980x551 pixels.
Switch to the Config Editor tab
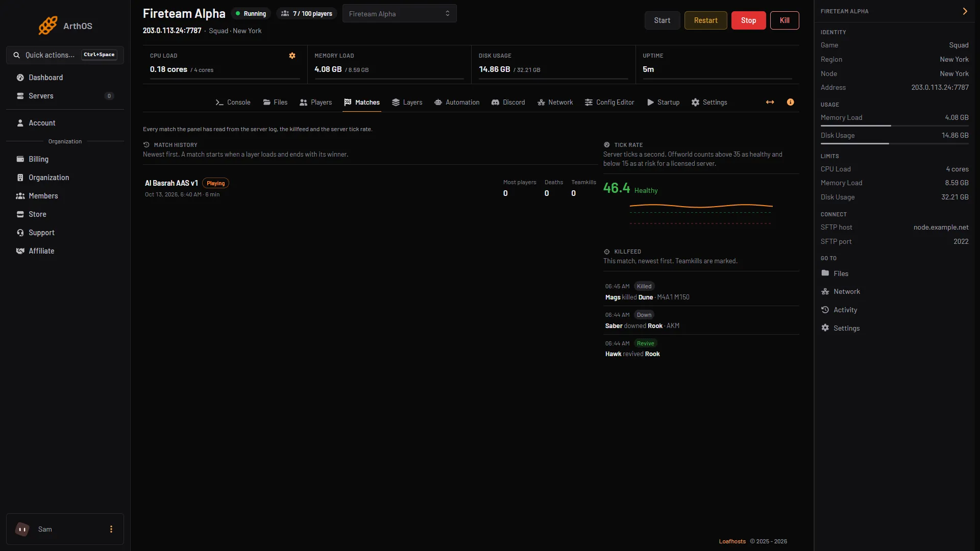609,102
